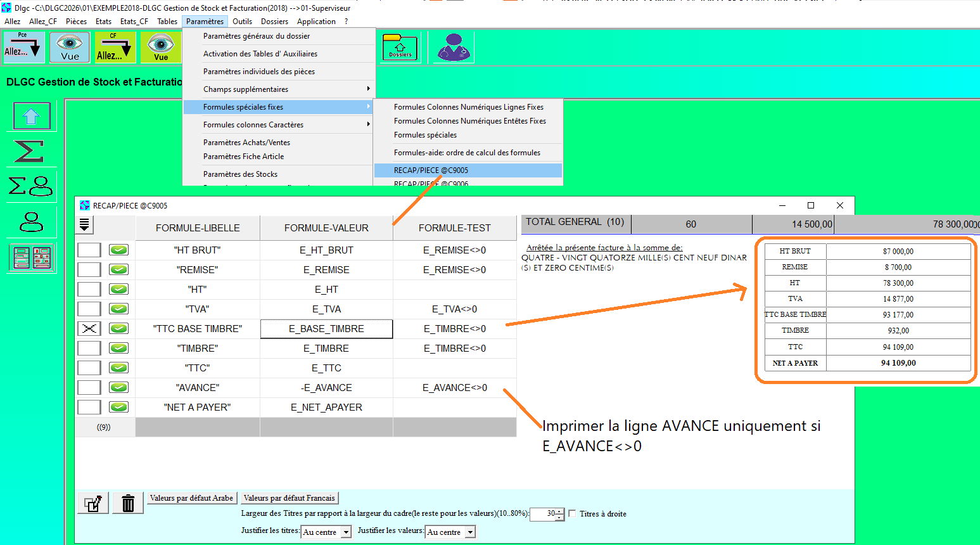Open the Justifier les valeurs dropdown
Viewport: 980px width, 545px height.
point(470,532)
